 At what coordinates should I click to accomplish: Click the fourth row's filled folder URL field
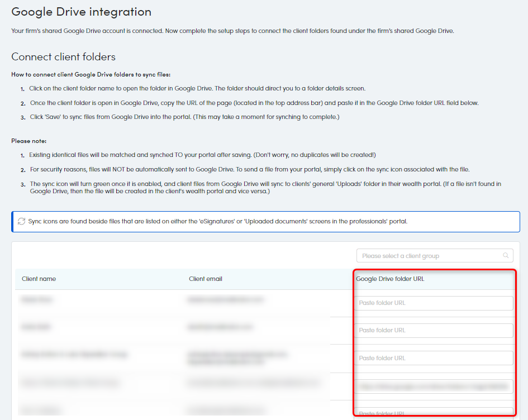434,386
